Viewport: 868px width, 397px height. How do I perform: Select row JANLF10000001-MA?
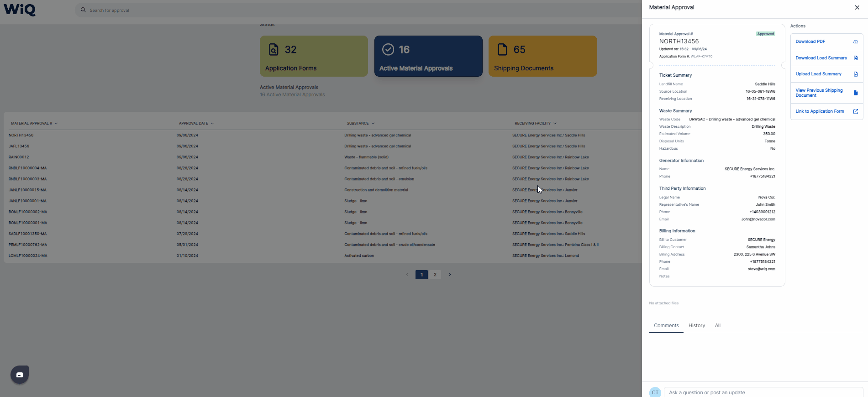(323, 201)
